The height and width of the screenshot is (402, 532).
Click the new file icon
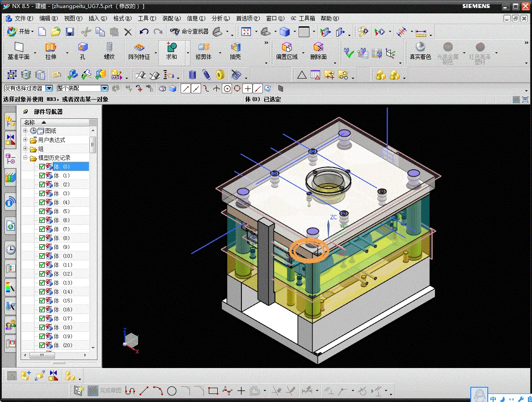(x=42, y=32)
